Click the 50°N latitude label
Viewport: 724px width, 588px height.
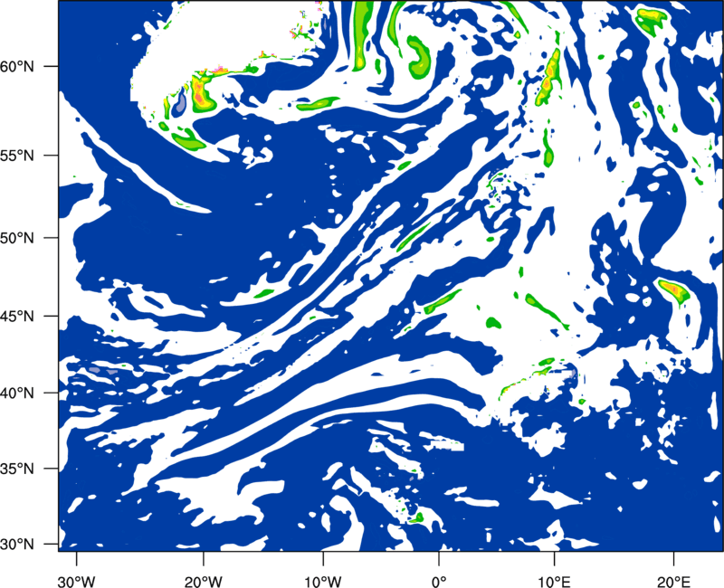(x=17, y=238)
